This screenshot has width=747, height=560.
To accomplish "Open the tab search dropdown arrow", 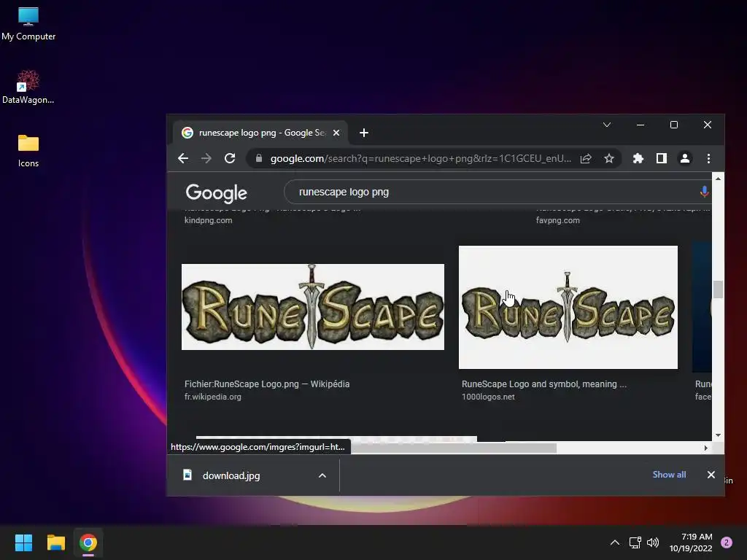I will 606,125.
